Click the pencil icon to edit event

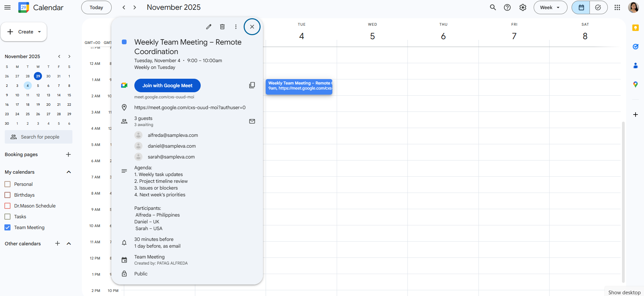click(x=209, y=27)
